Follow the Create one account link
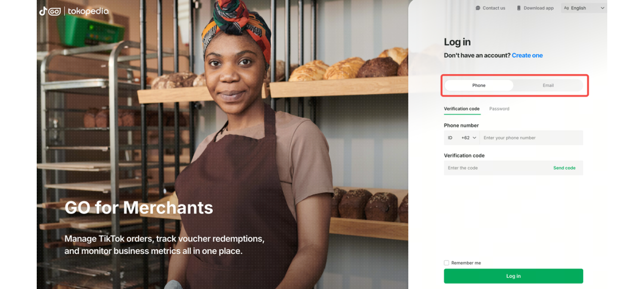Image resolution: width=644 pixels, height=289 pixels. (x=527, y=55)
